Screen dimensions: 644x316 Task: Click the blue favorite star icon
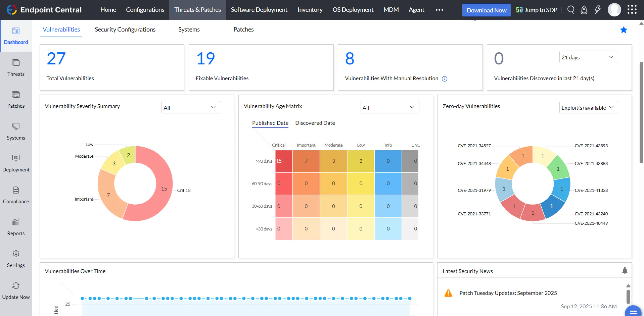(624, 30)
